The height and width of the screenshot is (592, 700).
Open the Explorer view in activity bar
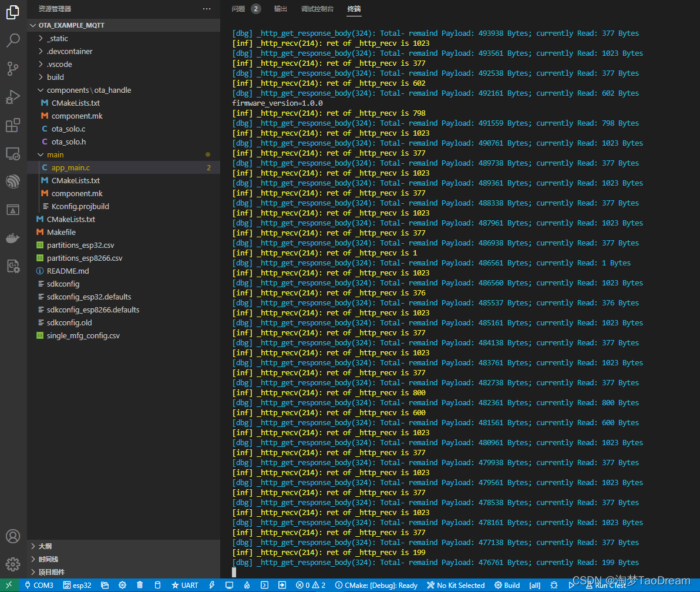coord(13,12)
